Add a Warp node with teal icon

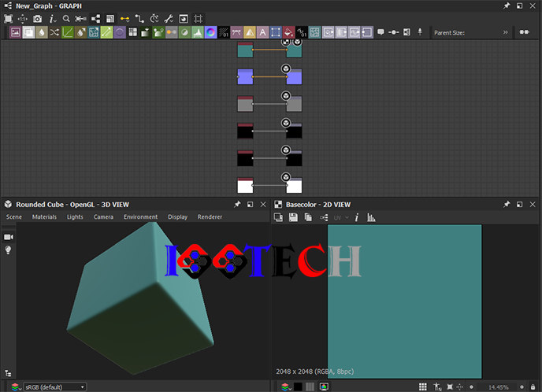314,32
